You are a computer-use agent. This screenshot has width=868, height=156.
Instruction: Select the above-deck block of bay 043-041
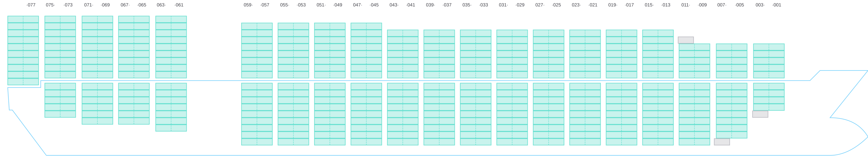point(403,54)
